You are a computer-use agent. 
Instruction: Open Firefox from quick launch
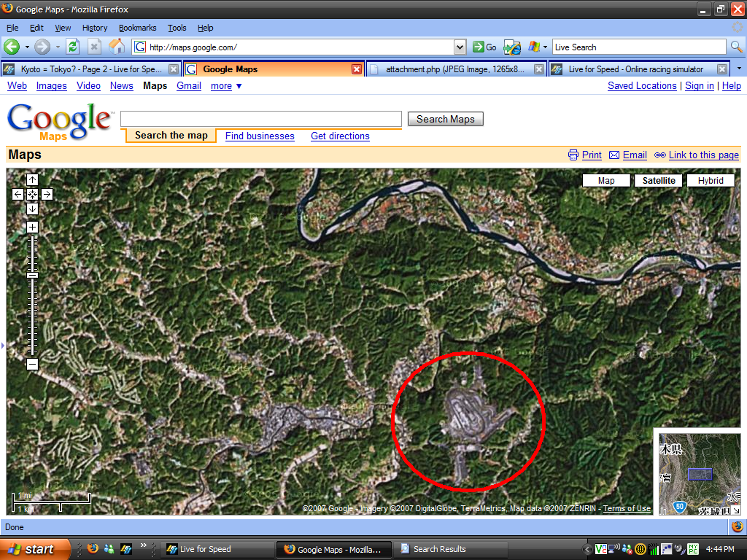point(93,548)
